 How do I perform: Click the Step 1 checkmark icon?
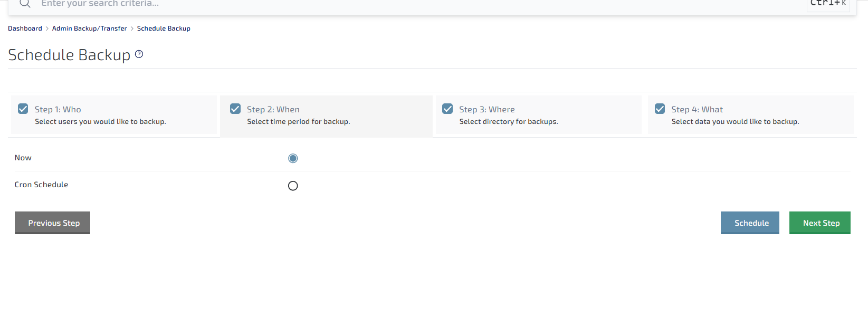click(23, 109)
